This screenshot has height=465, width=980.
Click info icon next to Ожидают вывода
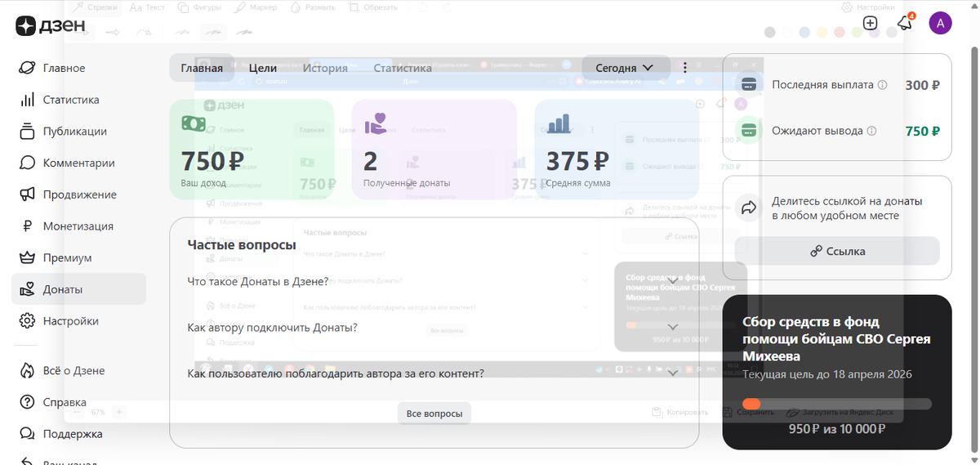871,131
